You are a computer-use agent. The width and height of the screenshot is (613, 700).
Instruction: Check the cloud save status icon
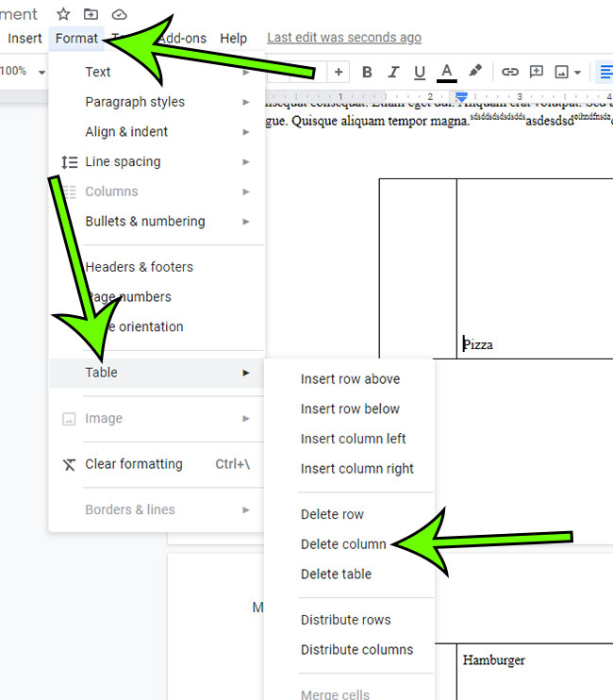click(x=119, y=15)
